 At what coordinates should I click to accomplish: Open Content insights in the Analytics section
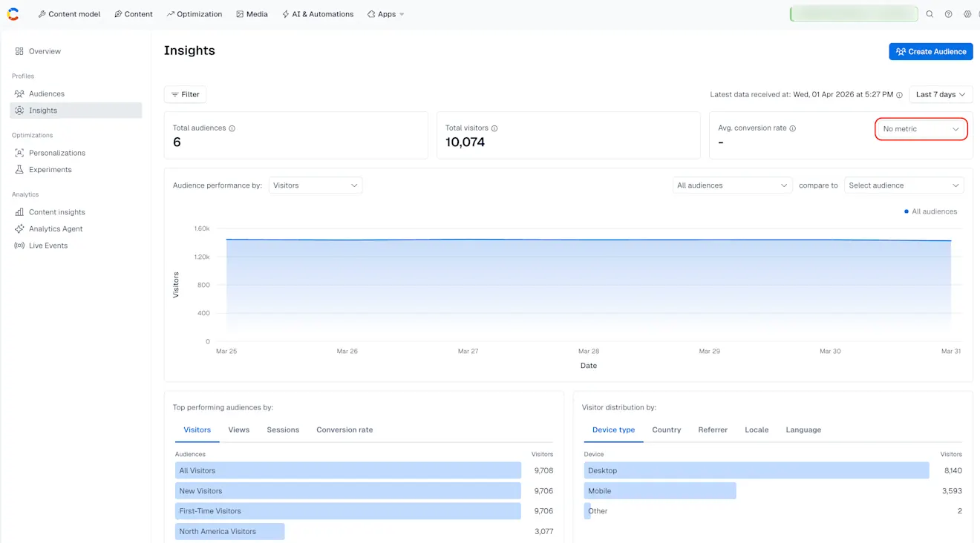coord(56,211)
